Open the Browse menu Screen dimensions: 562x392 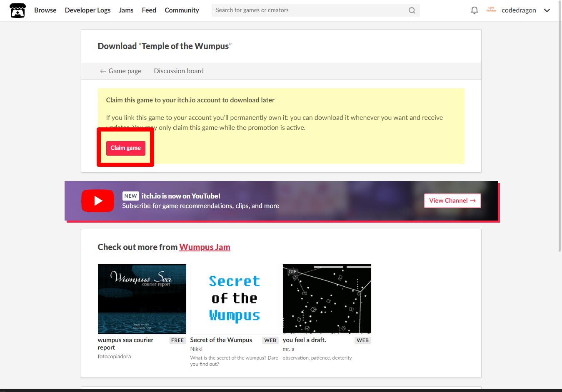pos(45,10)
